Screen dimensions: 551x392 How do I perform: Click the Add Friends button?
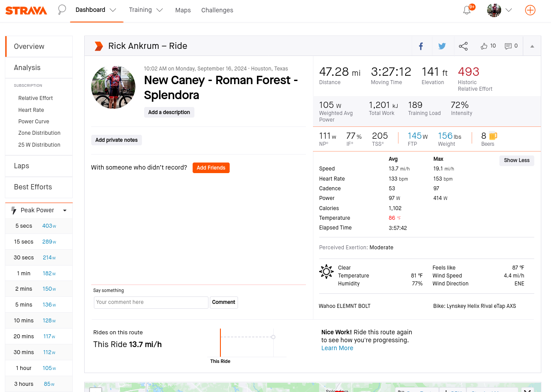click(211, 168)
